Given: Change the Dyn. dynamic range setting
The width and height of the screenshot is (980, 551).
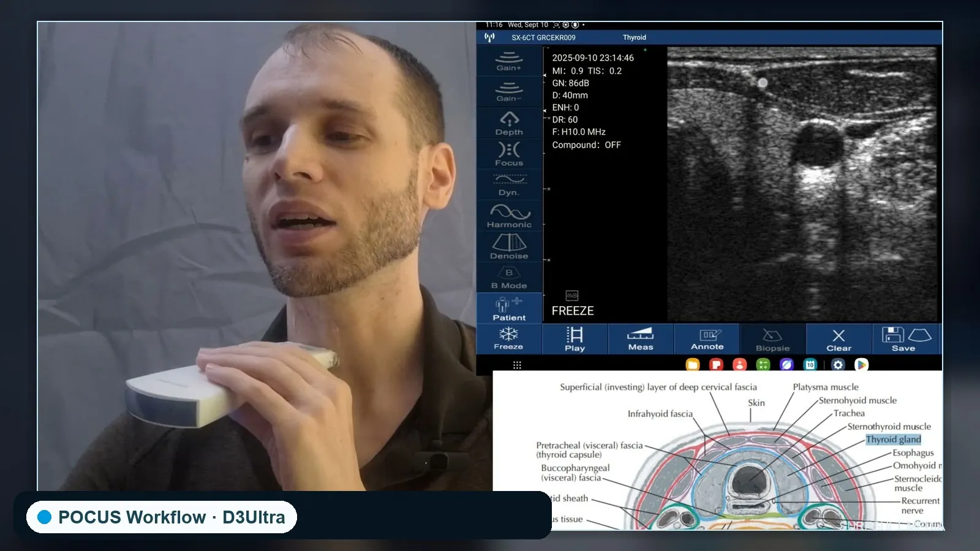Looking at the screenshot, I should click(509, 185).
